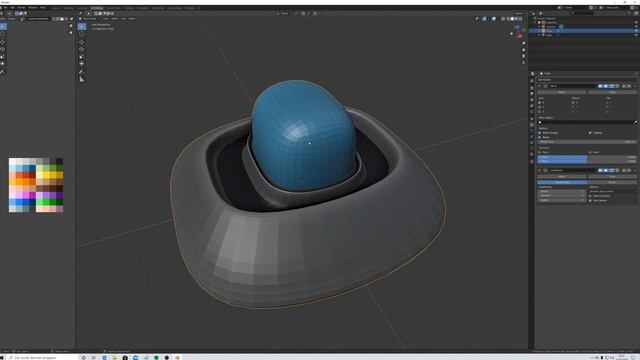
Task: Click the Mirror V Offset slider
Action: [x=587, y=161]
